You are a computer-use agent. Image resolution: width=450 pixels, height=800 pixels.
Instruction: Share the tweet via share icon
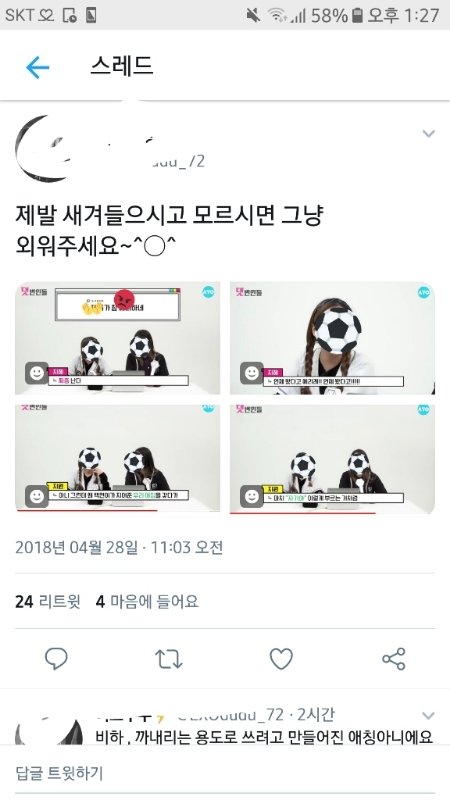pyautogui.click(x=393, y=659)
